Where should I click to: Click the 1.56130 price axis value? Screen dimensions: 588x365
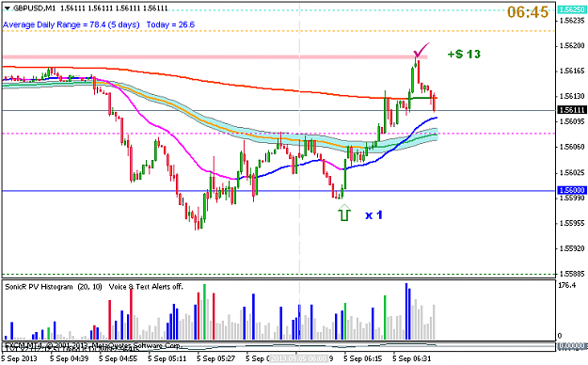(x=572, y=96)
